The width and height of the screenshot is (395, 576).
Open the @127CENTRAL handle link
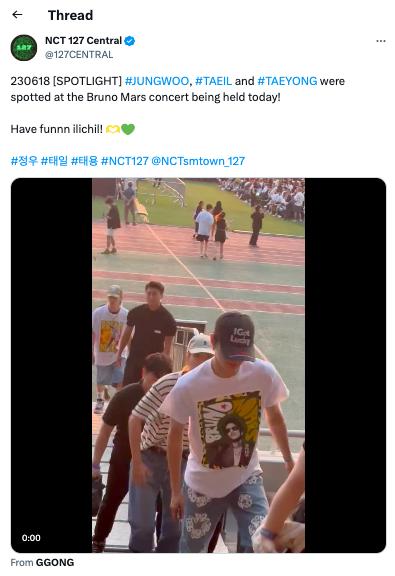point(79,55)
